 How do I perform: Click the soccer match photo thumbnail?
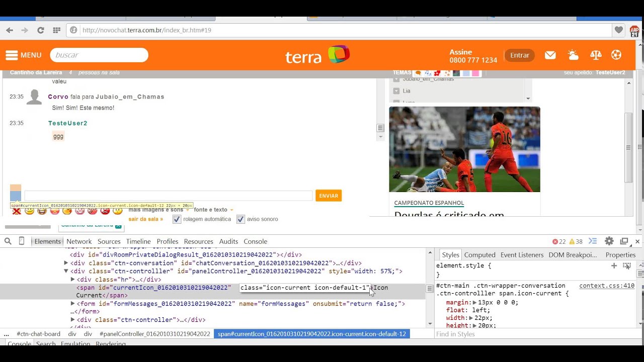tap(464, 149)
